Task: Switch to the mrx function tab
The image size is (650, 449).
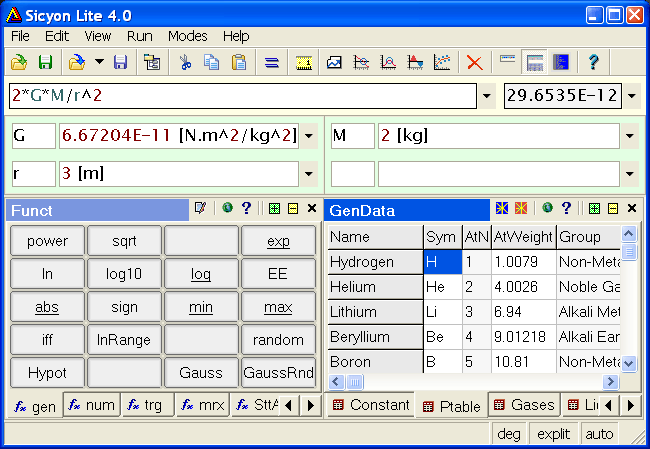Action: pos(203,405)
